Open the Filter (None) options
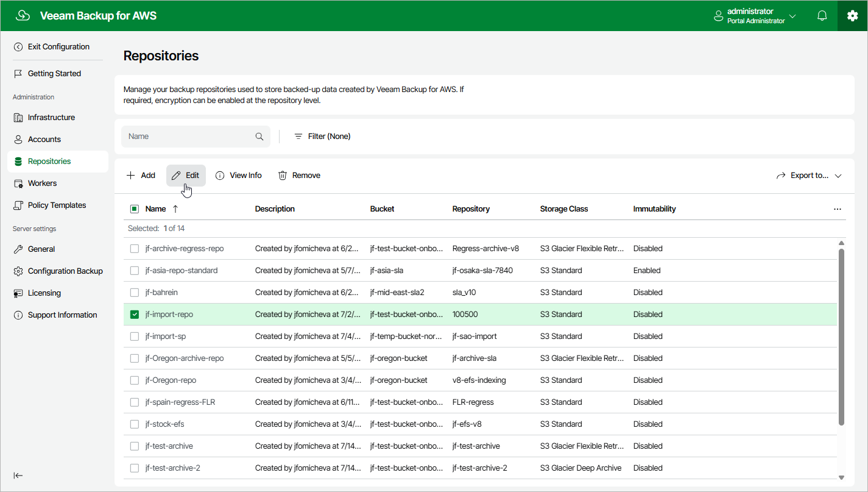868x492 pixels. [x=322, y=137]
